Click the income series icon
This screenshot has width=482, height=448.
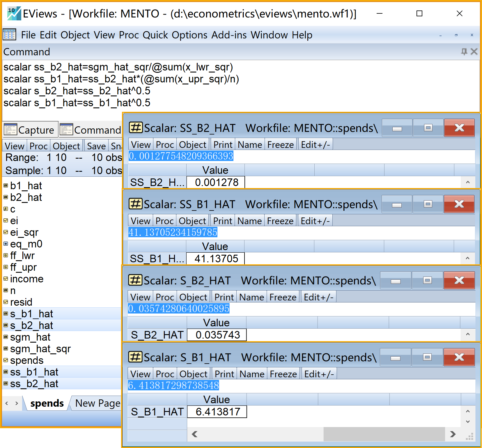click(x=6, y=279)
